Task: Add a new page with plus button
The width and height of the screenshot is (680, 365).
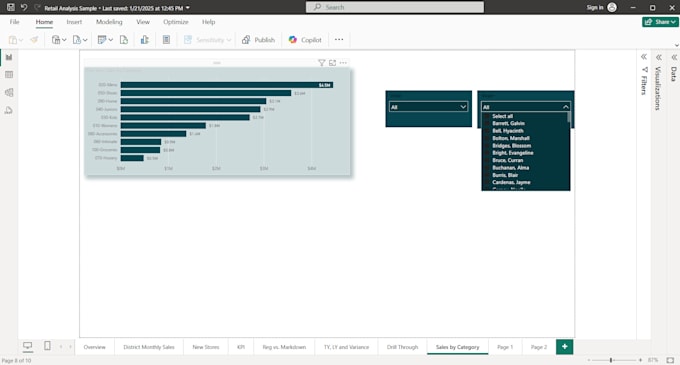Action: [x=565, y=346]
